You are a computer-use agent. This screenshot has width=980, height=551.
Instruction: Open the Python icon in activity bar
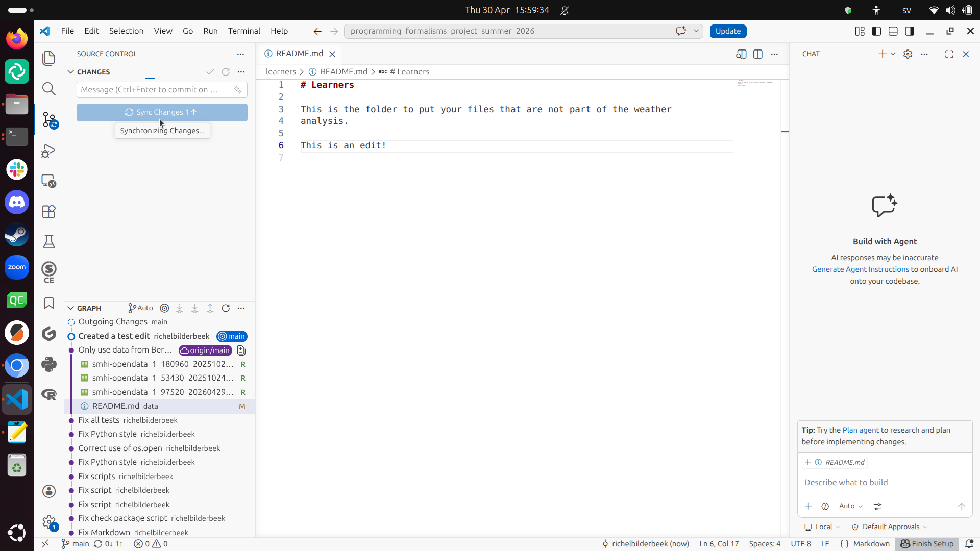pyautogui.click(x=49, y=364)
